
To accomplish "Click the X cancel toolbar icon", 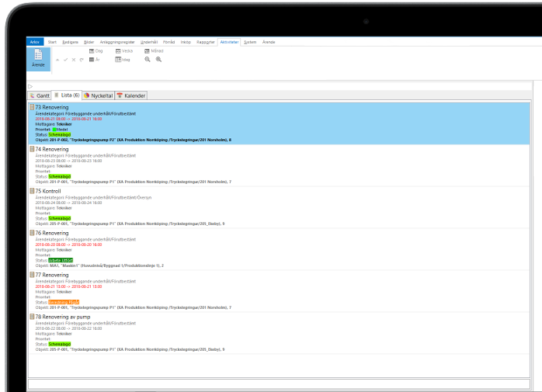I will coord(74,60).
